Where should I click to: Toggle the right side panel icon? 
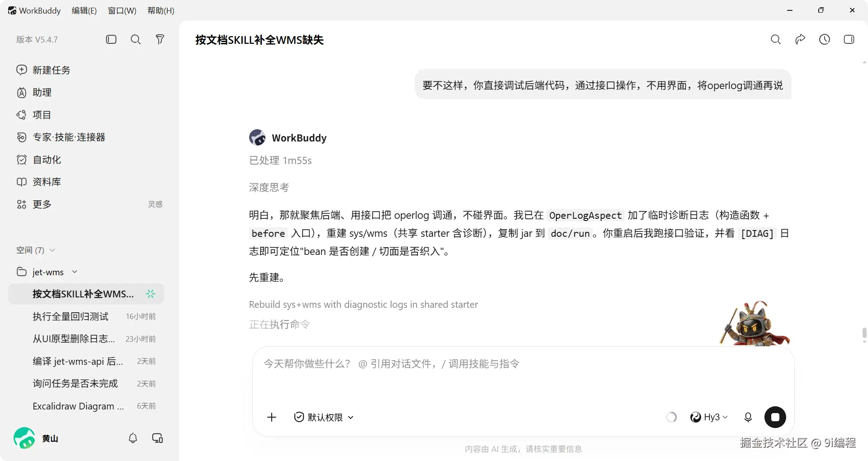(849, 39)
